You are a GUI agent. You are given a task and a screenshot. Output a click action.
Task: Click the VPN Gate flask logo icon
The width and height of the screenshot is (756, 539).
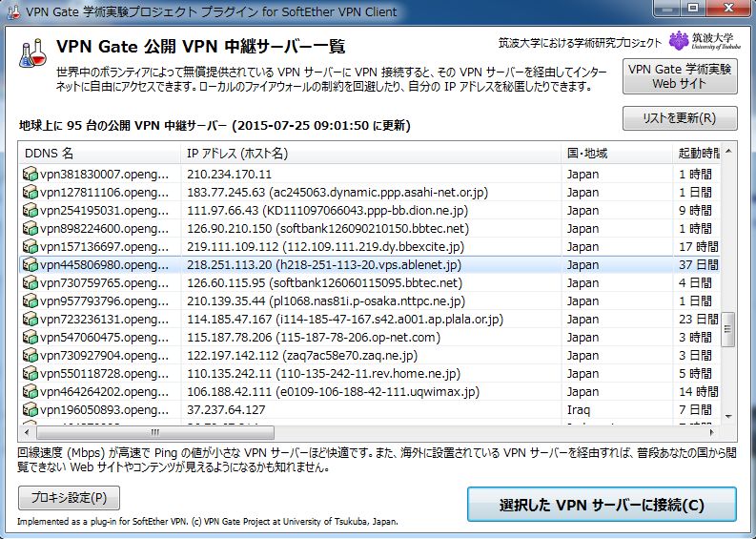coord(32,53)
